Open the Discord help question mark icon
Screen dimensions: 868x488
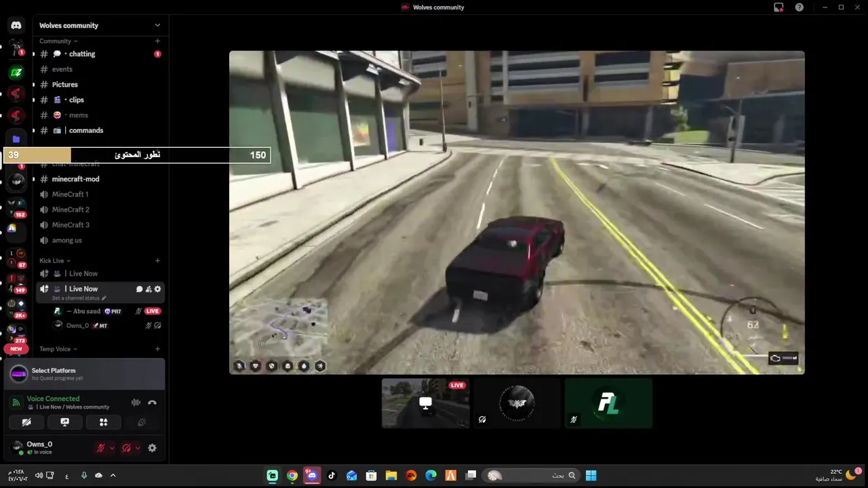[x=800, y=7]
